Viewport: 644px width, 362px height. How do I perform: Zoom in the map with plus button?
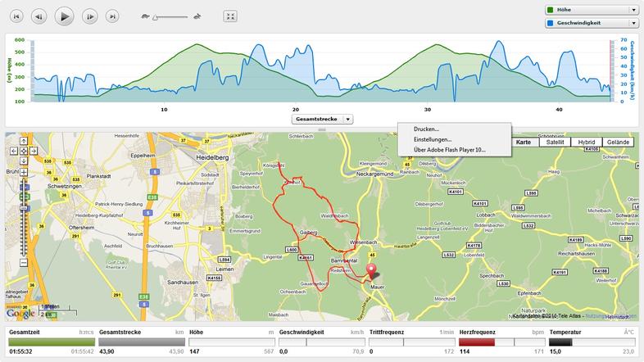pyautogui.click(x=24, y=172)
